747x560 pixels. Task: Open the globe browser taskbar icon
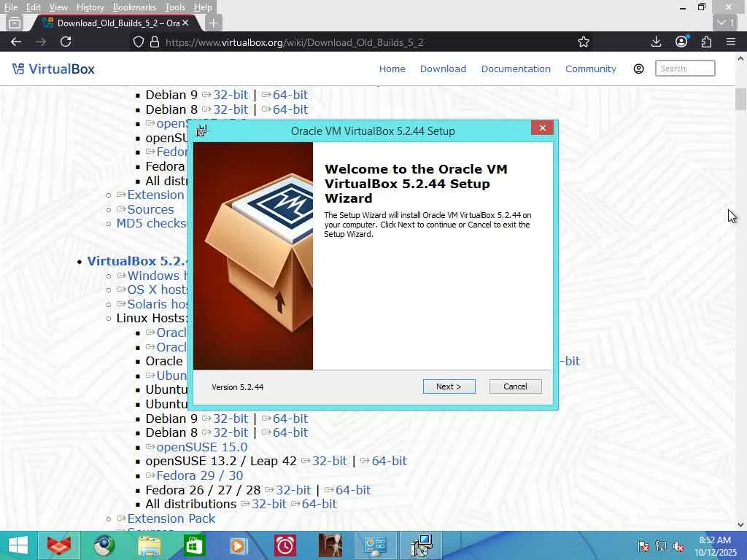104,545
